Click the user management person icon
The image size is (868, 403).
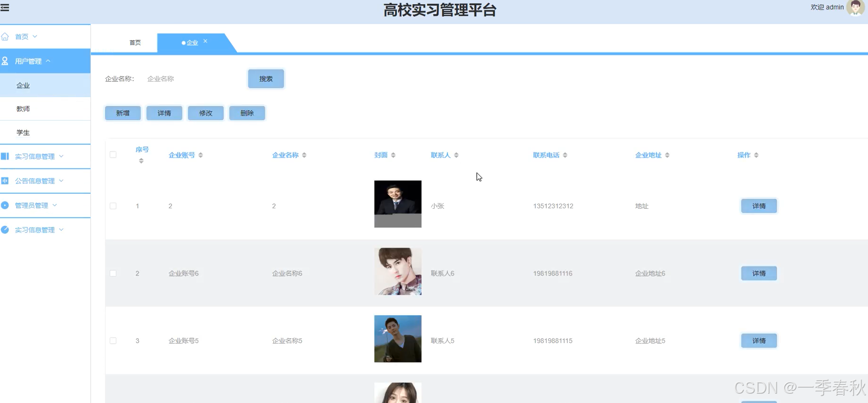point(5,61)
